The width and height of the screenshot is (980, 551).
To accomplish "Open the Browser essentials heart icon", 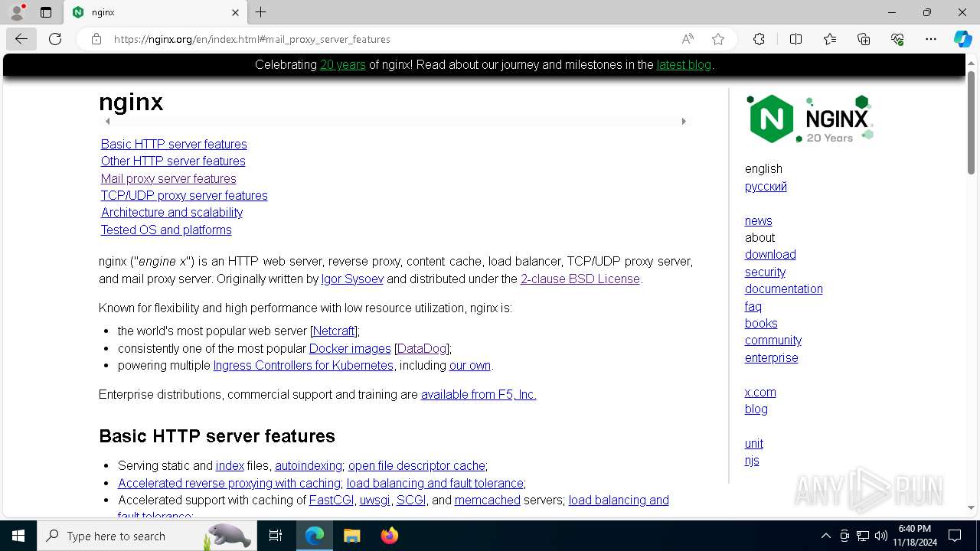I will coord(897,39).
